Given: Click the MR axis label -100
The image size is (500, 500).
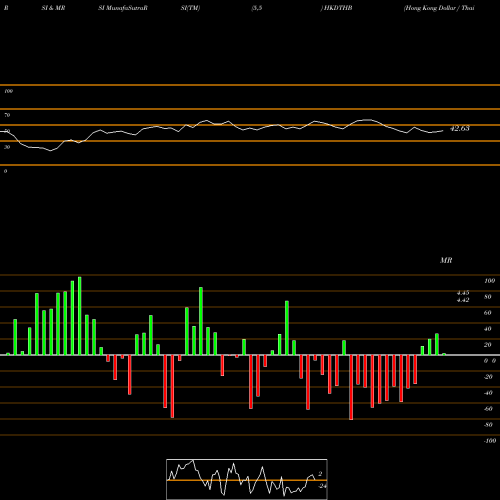Looking at the screenshot, I should (490, 441).
